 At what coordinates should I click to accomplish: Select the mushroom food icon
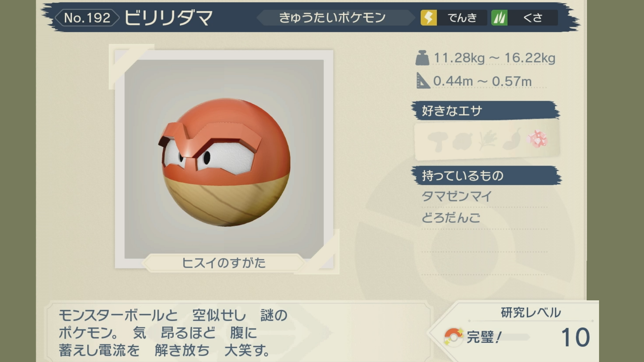click(437, 141)
